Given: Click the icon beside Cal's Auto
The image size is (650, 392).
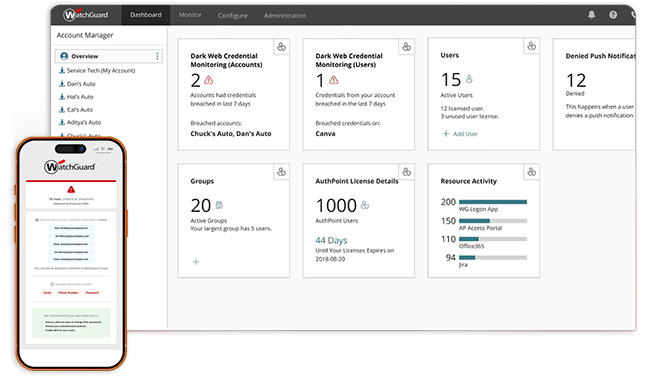Looking at the screenshot, I should click(x=62, y=109).
